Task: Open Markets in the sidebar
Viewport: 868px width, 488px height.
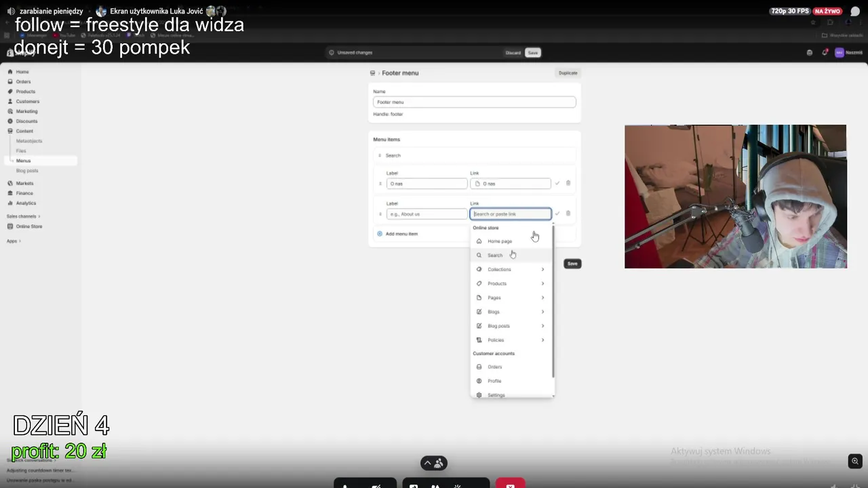Action: pyautogui.click(x=24, y=184)
